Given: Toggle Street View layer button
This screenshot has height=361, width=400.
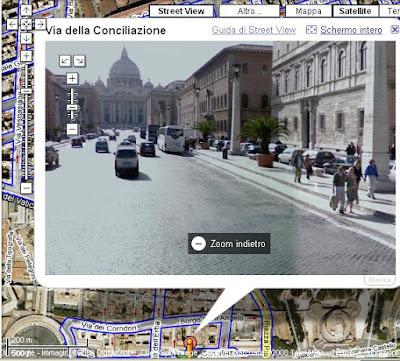Looking at the screenshot, I should tap(181, 11).
